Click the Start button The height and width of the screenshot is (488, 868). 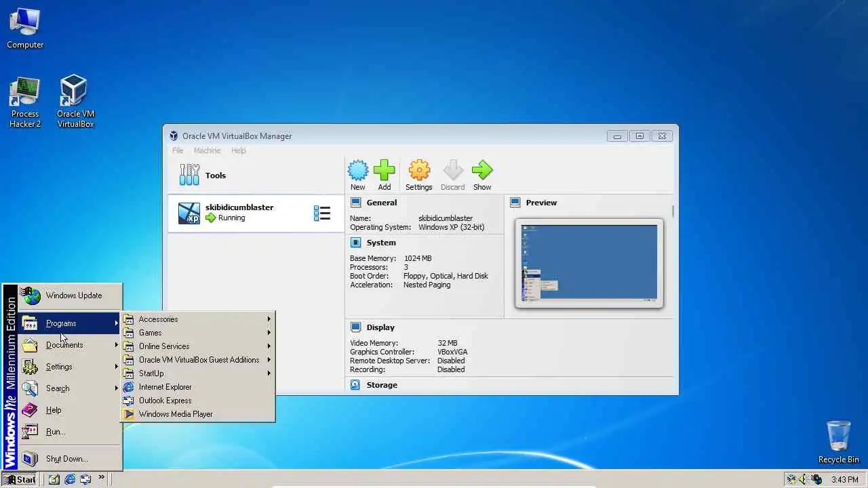coord(20,479)
